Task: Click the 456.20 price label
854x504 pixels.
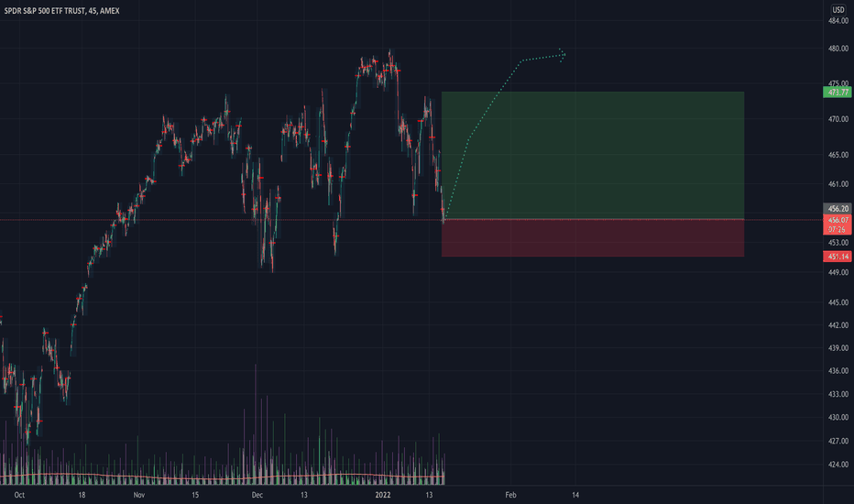Action: (838, 208)
